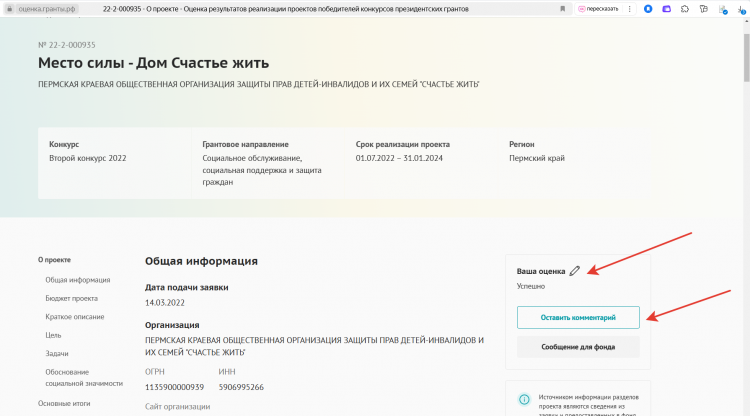The image size is (750, 416).
Task: Click the pencil icon next to Ваша оценка
Action: pyautogui.click(x=574, y=271)
